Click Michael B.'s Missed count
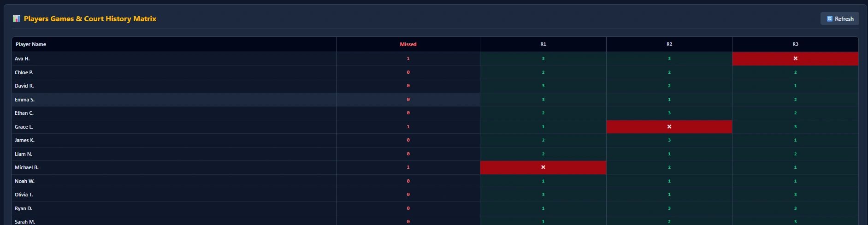The width and height of the screenshot is (868, 225). coord(408,167)
